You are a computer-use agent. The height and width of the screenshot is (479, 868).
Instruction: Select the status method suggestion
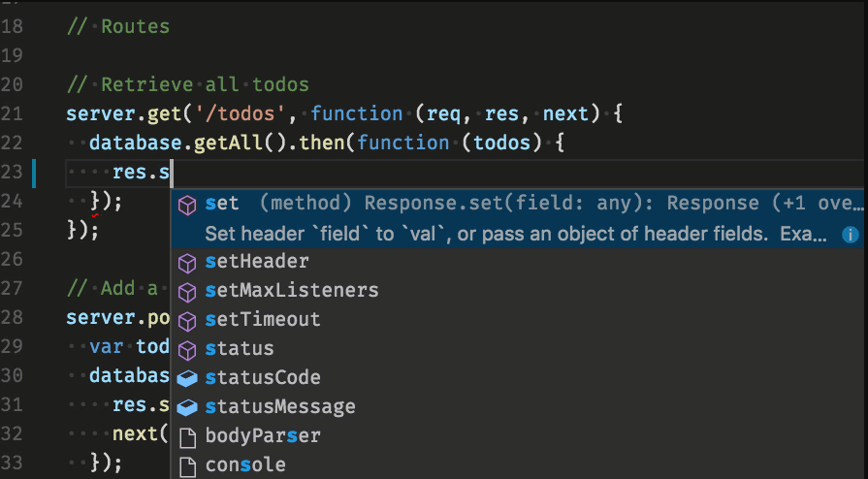point(519,349)
